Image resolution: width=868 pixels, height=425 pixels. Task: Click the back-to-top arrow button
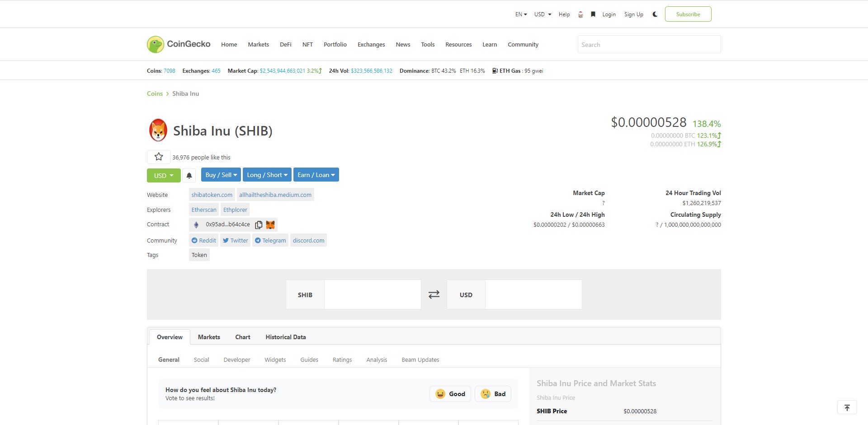click(x=847, y=407)
